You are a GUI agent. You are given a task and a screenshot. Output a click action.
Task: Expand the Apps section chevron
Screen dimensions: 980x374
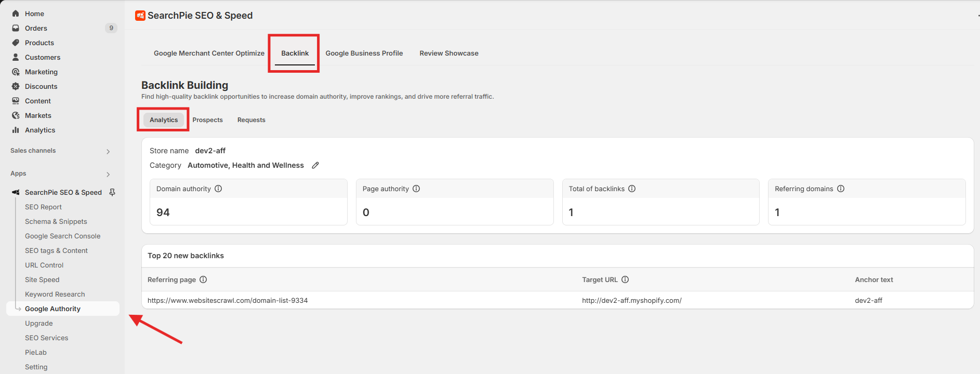coord(108,175)
